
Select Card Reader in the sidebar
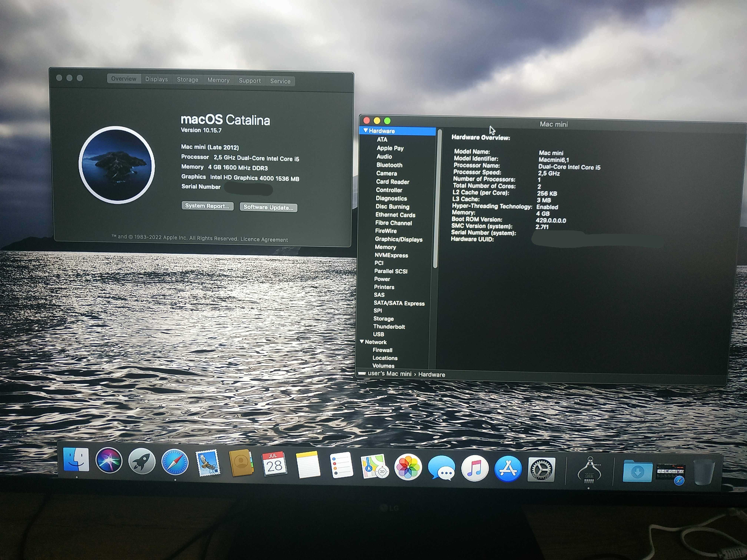tap(392, 182)
